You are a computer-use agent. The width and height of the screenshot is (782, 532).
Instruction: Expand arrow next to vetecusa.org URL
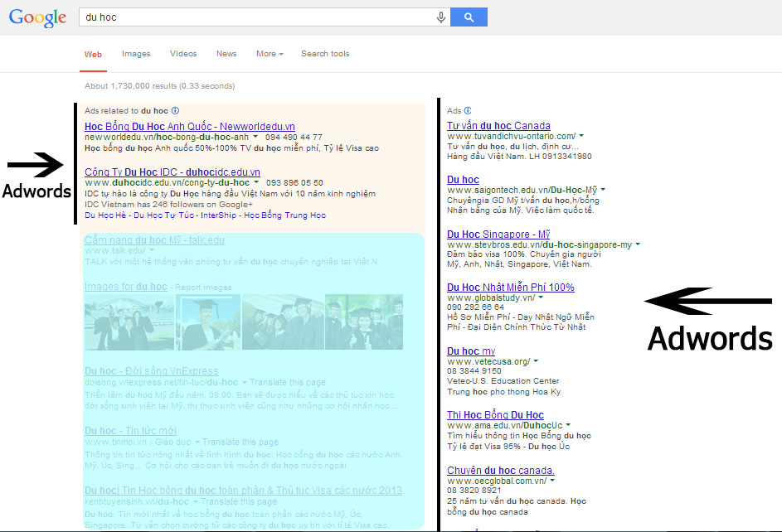click(x=537, y=360)
